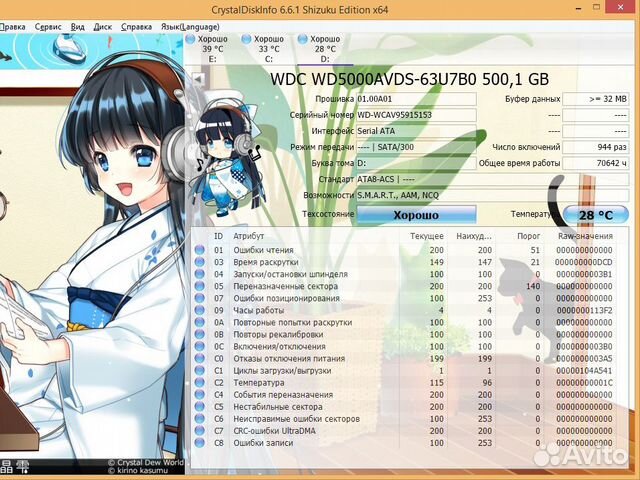Click the Raw-значения column header
Image resolution: width=640 pixels, height=480 pixels.
coord(585,236)
